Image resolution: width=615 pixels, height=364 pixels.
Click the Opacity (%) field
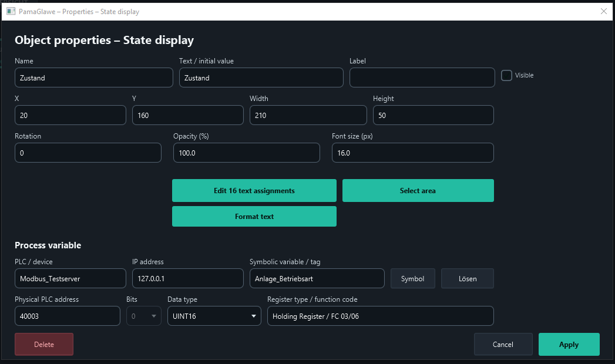(x=246, y=153)
